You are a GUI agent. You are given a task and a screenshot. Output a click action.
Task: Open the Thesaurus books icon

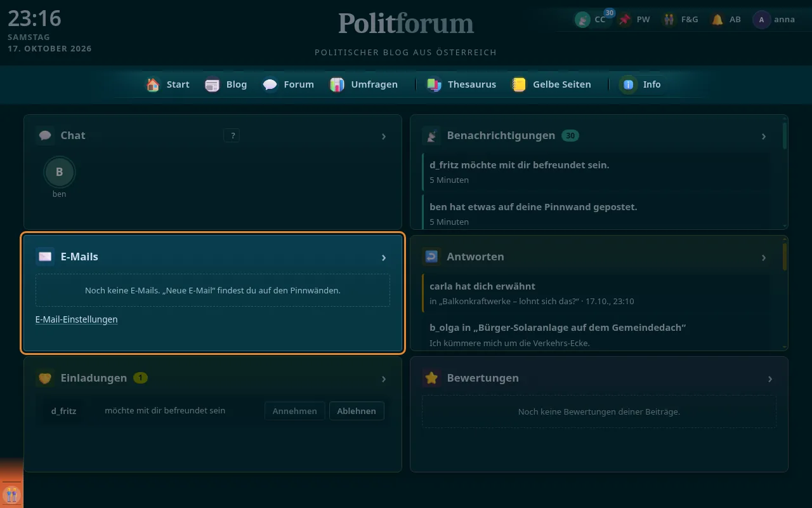434,84
